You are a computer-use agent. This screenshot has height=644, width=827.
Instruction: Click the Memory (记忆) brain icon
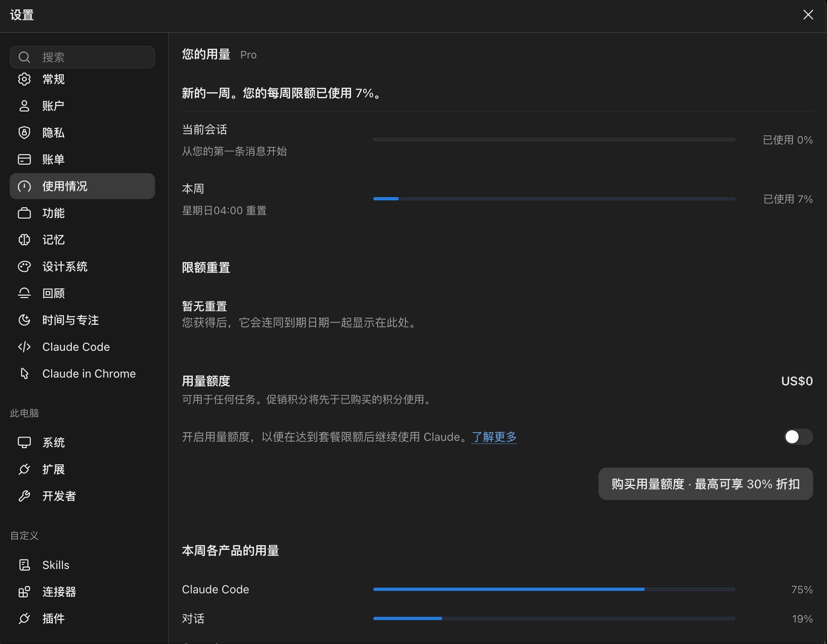click(x=24, y=240)
